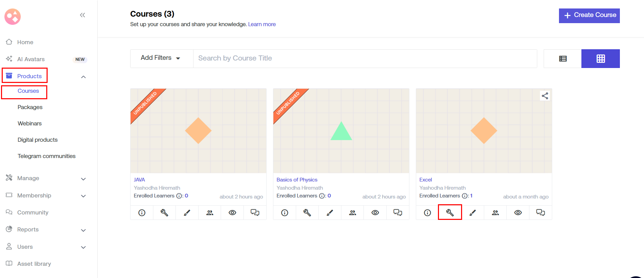The width and height of the screenshot is (644, 278).
Task: Click the Search by Course Title field
Action: pos(365,58)
